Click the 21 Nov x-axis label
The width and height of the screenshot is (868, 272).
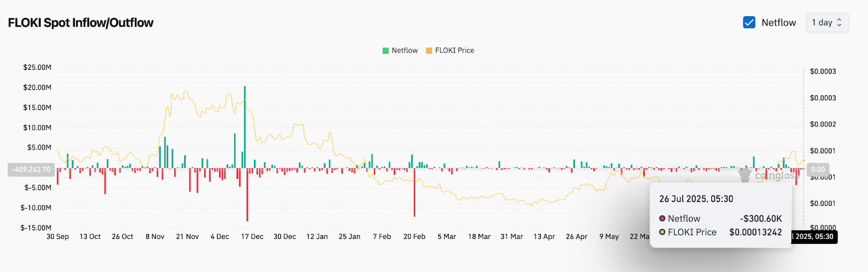(x=187, y=237)
